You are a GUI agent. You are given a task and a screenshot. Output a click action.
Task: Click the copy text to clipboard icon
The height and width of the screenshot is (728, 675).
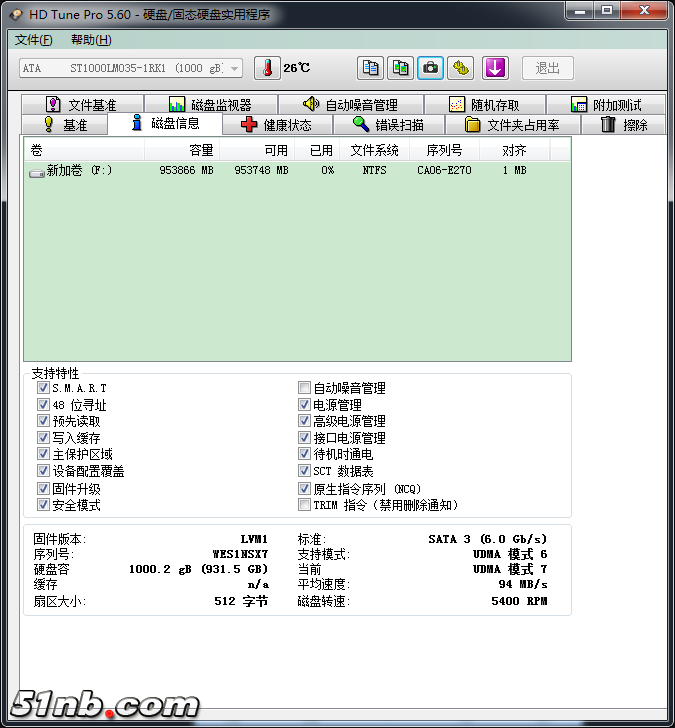tap(371, 68)
